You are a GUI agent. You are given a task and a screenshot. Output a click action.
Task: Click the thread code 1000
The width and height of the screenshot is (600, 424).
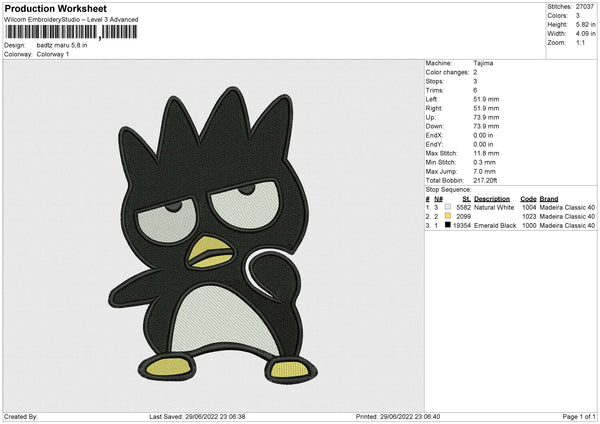coord(529,226)
